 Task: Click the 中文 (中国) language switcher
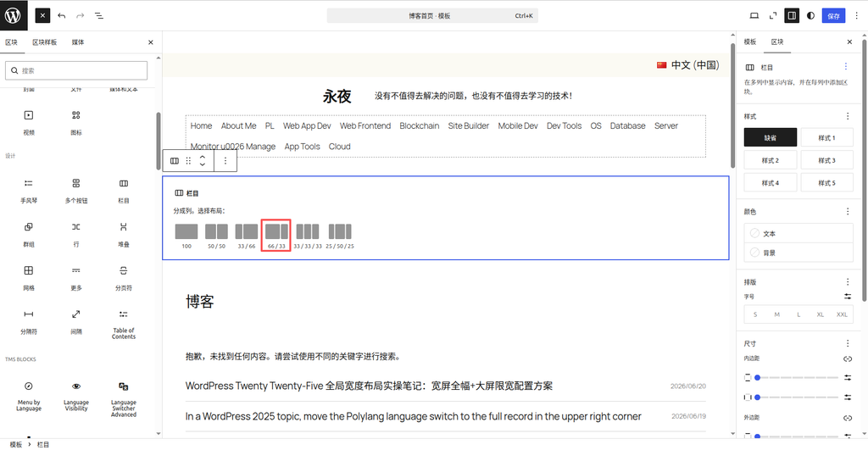(688, 65)
